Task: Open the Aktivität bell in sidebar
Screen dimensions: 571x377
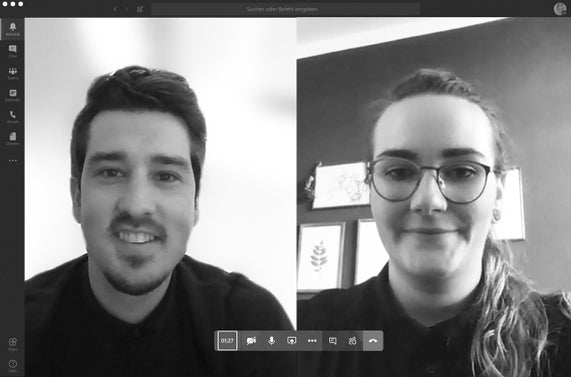Action: pos(12,29)
